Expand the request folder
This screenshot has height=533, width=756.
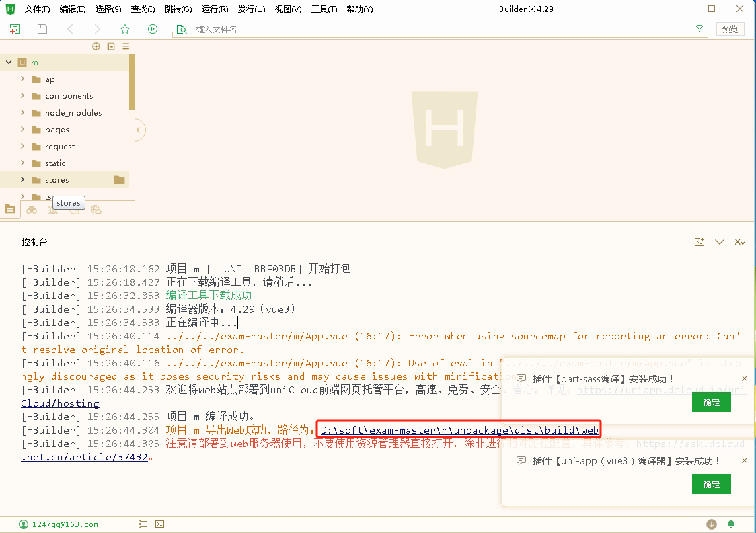(22, 146)
